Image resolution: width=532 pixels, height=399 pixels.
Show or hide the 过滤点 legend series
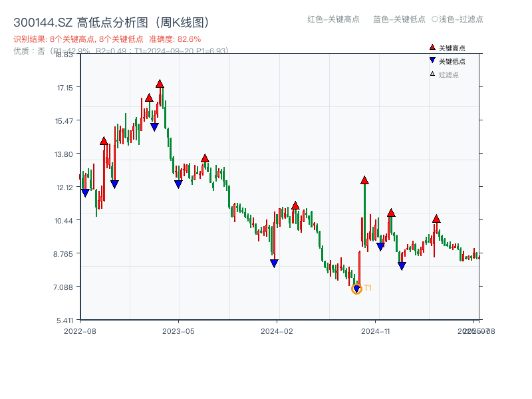447,74
